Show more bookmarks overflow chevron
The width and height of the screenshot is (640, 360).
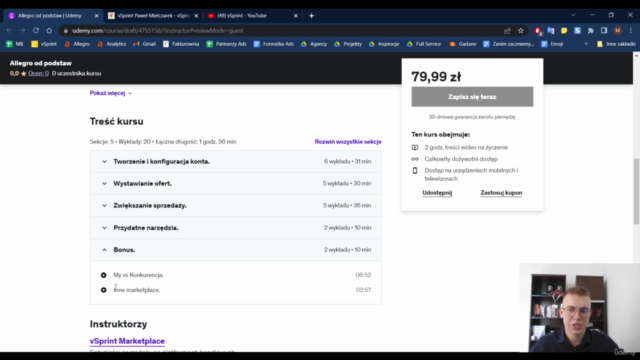tap(587, 44)
